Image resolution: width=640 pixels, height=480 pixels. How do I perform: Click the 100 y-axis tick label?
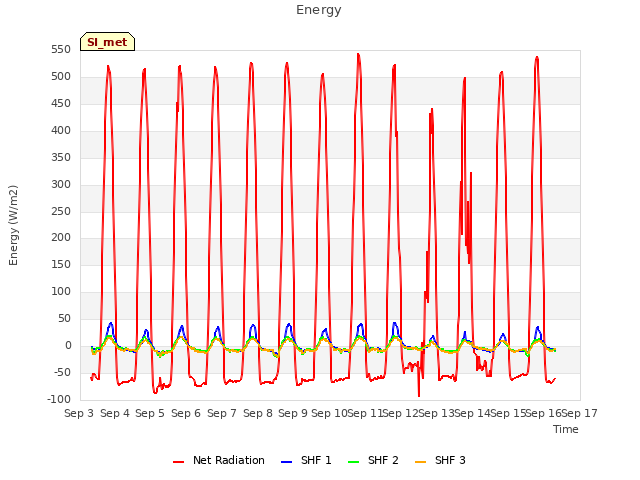61,291
